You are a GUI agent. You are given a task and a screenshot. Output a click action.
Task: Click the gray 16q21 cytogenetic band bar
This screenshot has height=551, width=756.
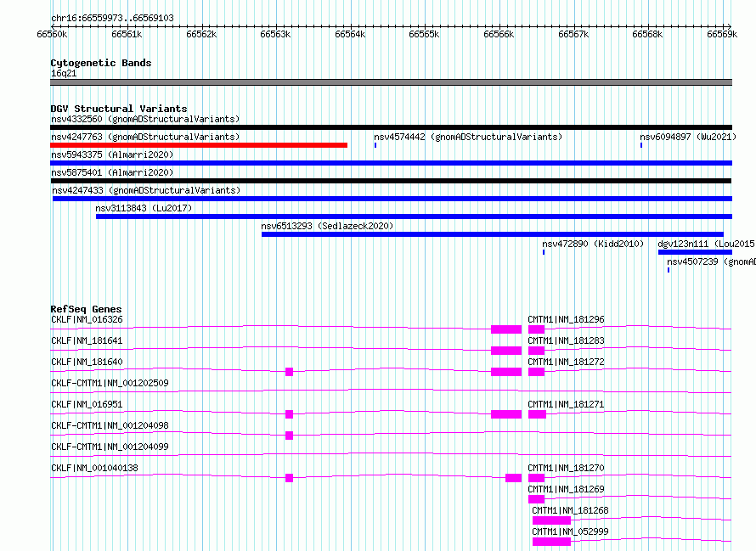point(391,82)
